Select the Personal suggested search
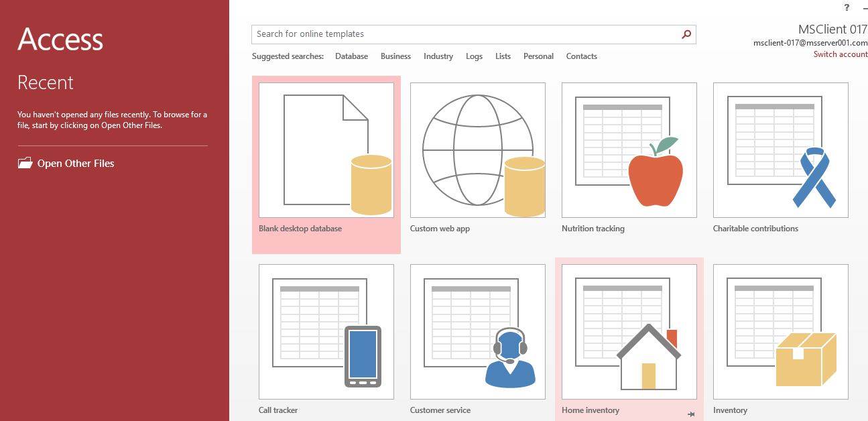 [538, 56]
